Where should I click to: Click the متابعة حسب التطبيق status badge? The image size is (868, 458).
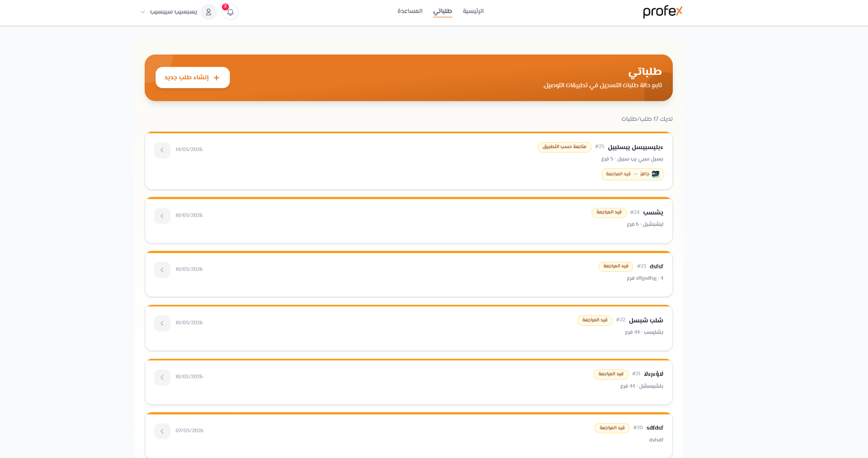click(564, 147)
